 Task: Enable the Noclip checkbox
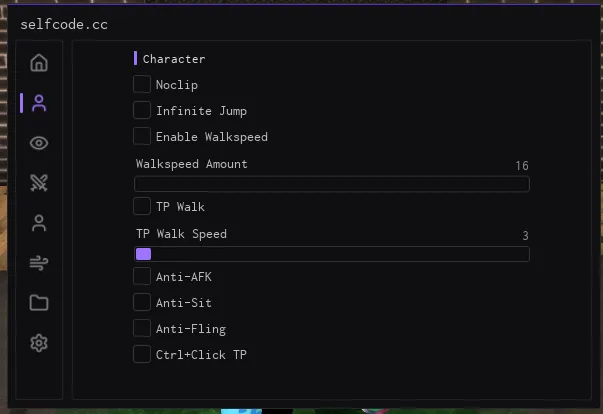[x=142, y=84]
